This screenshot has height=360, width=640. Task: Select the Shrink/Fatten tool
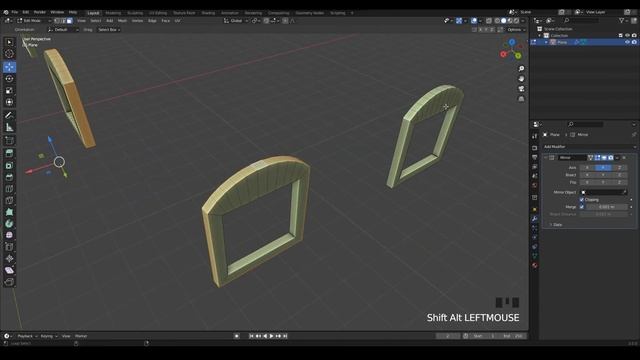tap(9, 258)
